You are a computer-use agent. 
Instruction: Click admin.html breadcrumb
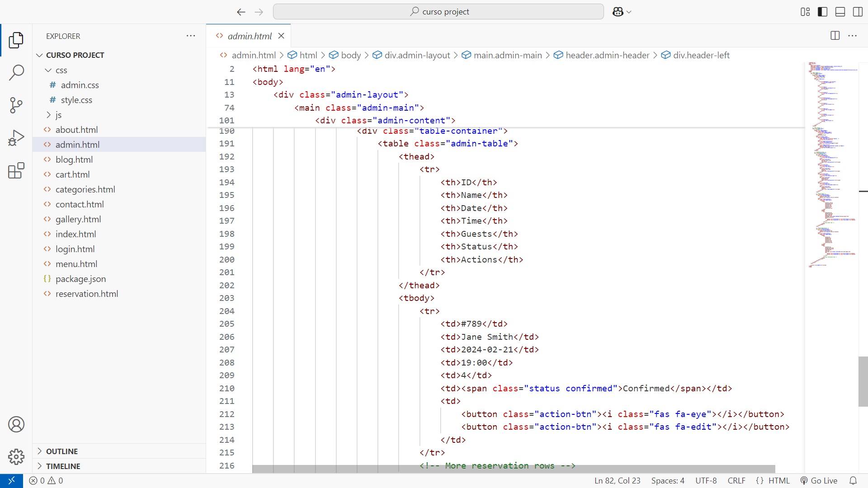pos(248,55)
